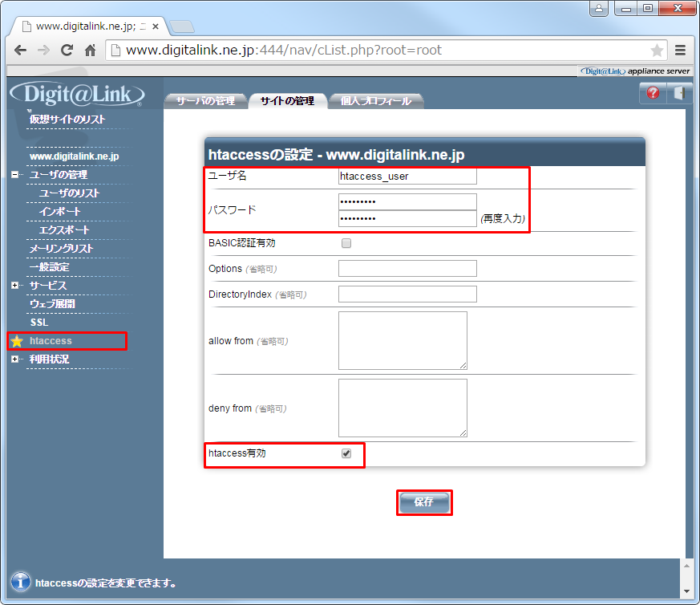Click the 利用状況 label in sidebar

pyautogui.click(x=49, y=359)
